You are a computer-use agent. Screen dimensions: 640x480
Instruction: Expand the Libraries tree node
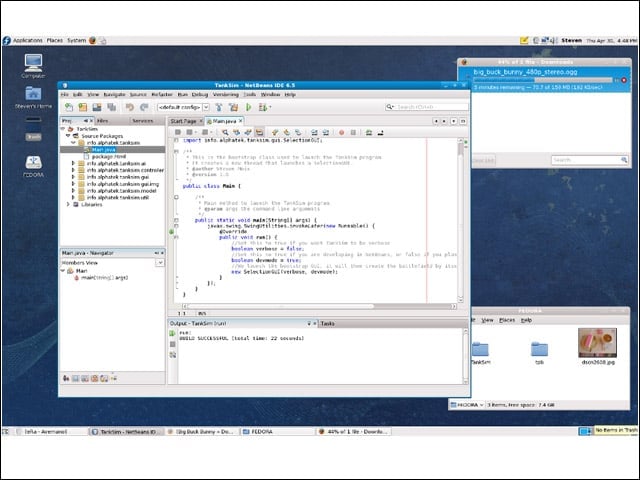pyautogui.click(x=68, y=204)
